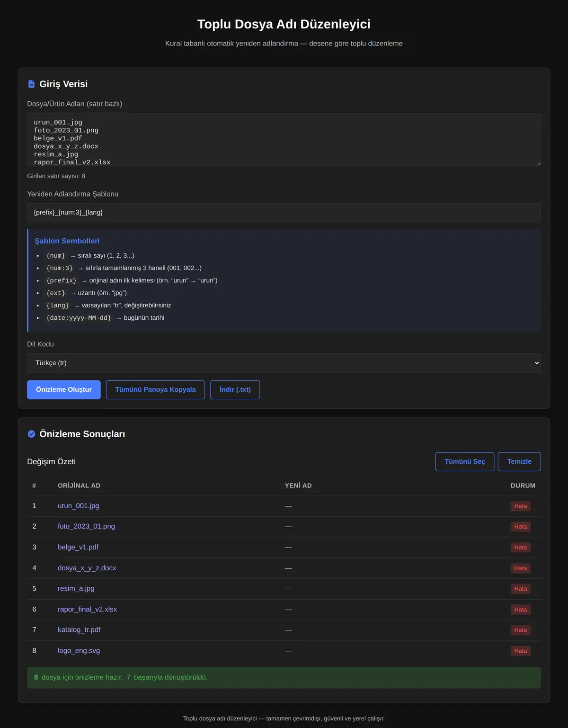Click the Toplu Dosya Adı Düzenleyici title
Screen dimensions: 568x728
pos(284,24)
